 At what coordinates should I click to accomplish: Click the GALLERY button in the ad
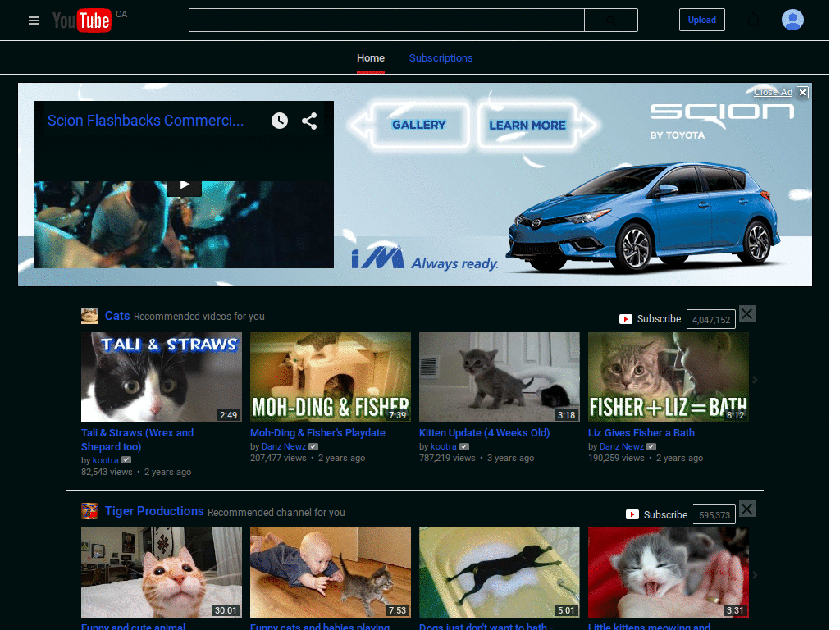pos(418,125)
